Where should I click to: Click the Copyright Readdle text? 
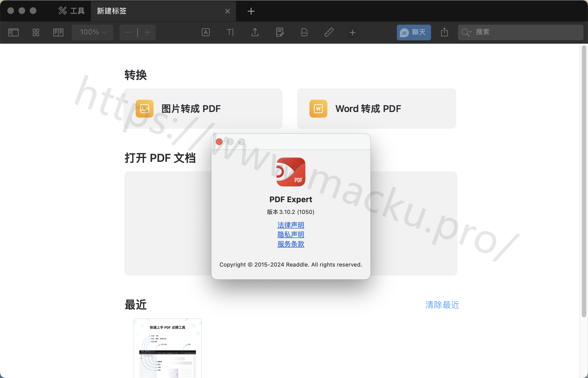[291, 265]
